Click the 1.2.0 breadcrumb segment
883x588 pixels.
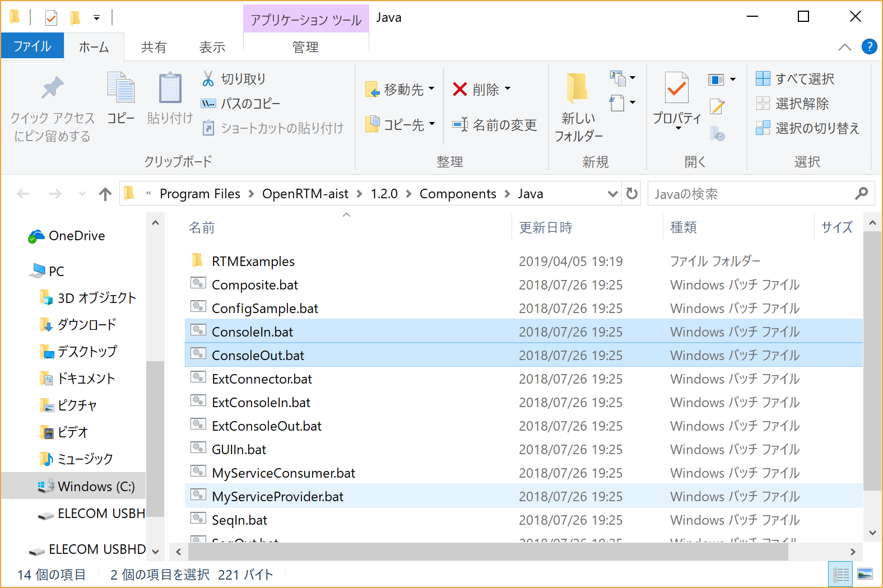pyautogui.click(x=384, y=194)
